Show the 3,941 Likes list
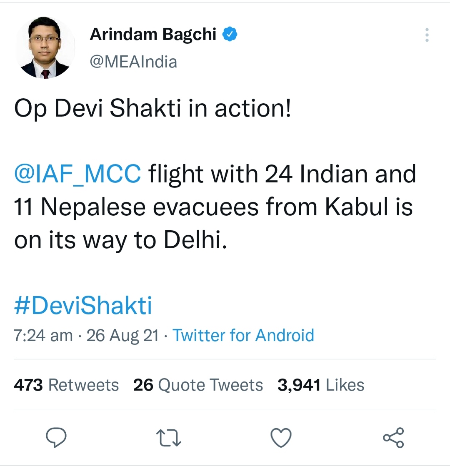 point(321,385)
